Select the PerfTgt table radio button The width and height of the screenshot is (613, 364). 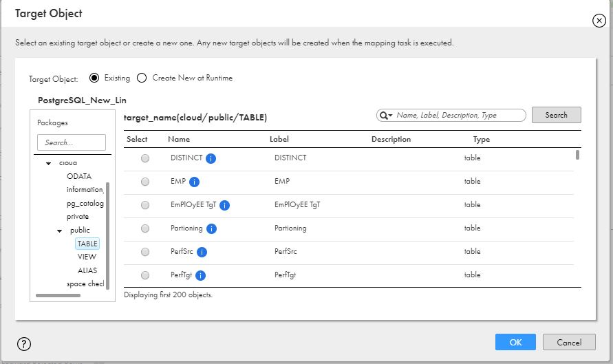click(145, 275)
